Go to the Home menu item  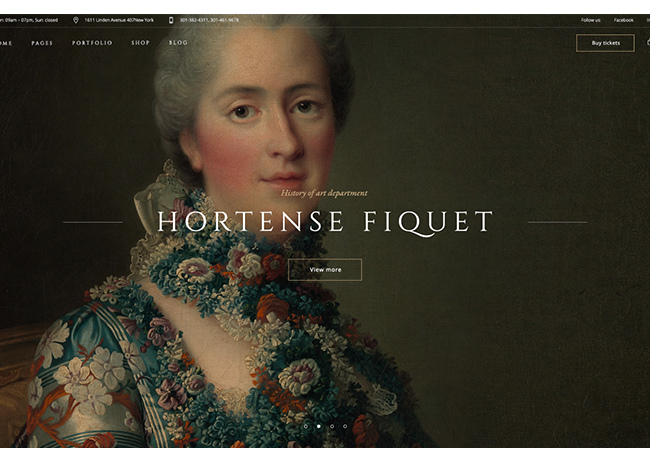[5, 43]
